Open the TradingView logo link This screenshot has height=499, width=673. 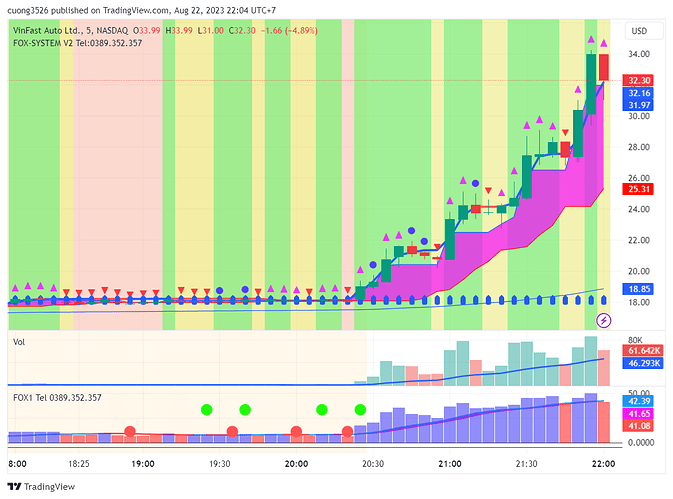pos(41,487)
